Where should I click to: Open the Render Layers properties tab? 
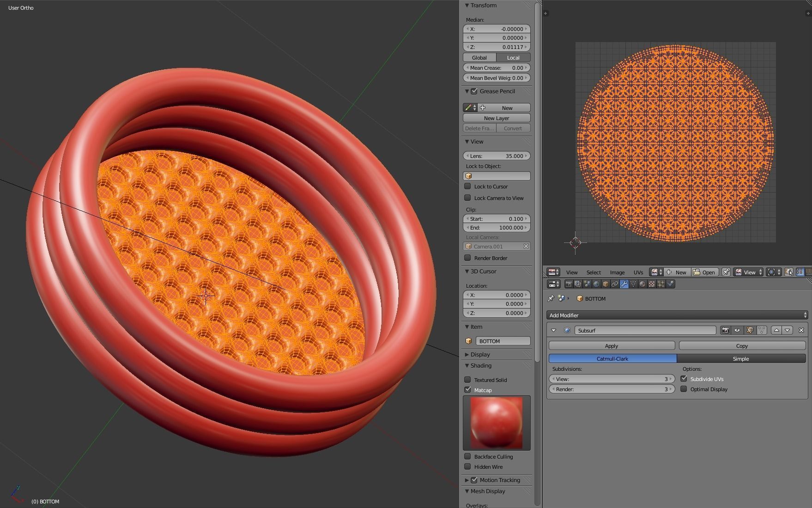pos(578,284)
